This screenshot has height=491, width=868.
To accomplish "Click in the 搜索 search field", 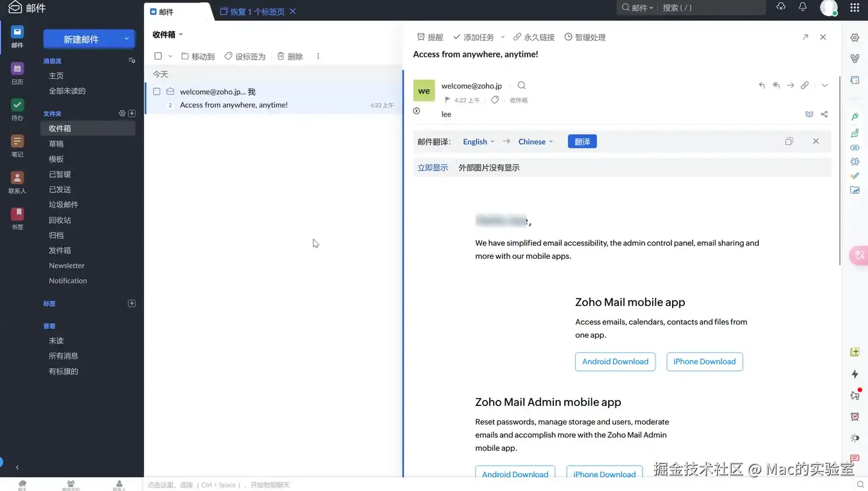I will [x=711, y=8].
